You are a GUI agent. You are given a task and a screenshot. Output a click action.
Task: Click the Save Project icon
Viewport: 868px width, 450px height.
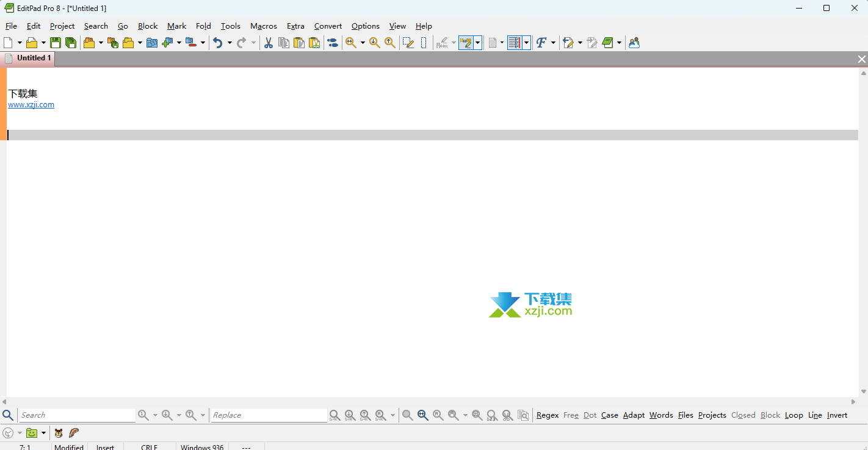pyautogui.click(x=113, y=43)
